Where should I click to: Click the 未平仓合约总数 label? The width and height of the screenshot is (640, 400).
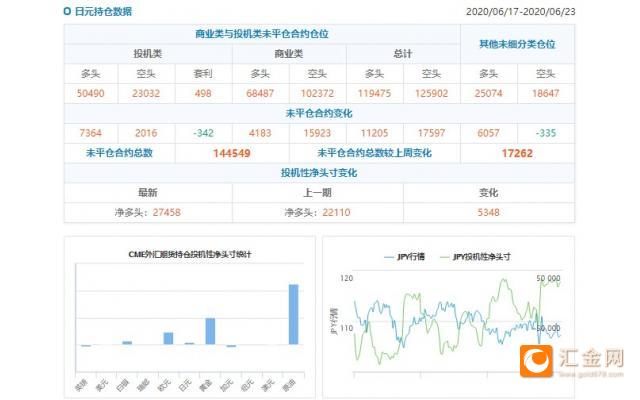click(x=119, y=153)
